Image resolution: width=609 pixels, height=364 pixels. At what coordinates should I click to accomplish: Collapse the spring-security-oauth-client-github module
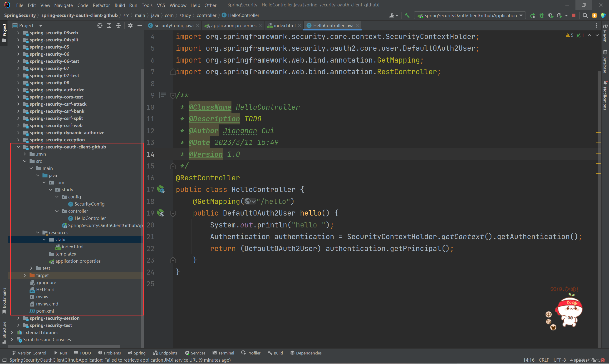[18, 147]
